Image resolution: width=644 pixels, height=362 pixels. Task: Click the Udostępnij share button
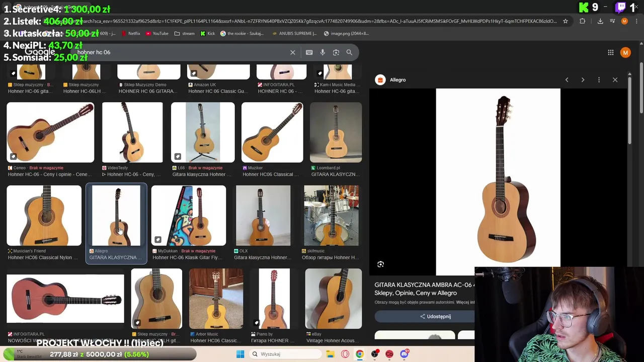pyautogui.click(x=435, y=316)
